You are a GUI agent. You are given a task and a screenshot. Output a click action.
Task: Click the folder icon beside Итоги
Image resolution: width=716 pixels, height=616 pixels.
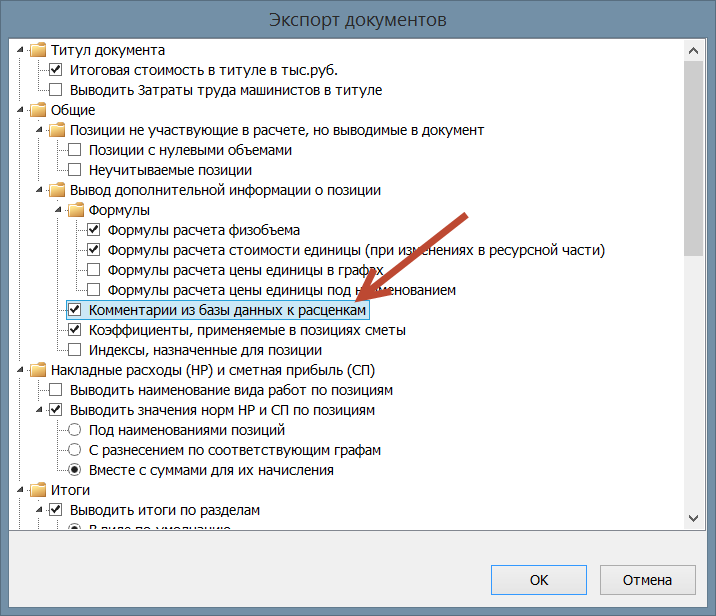(x=38, y=490)
